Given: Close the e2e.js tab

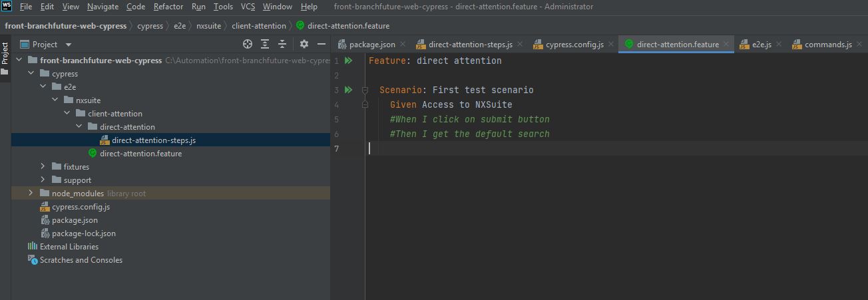Looking at the screenshot, I should click(779, 45).
